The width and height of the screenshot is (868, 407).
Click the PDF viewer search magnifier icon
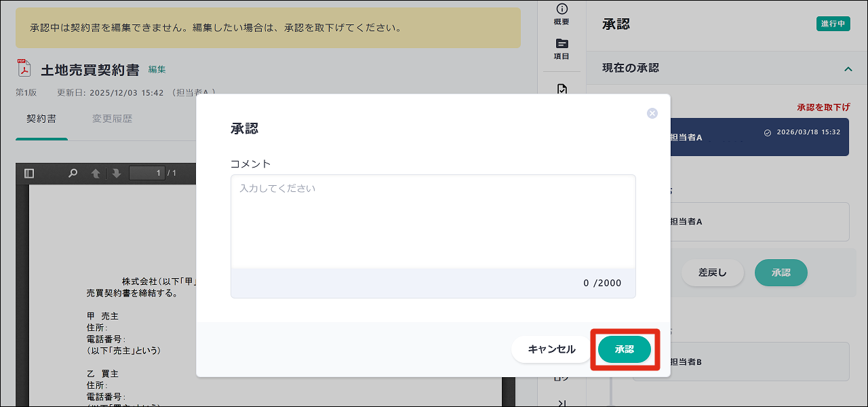[73, 174]
